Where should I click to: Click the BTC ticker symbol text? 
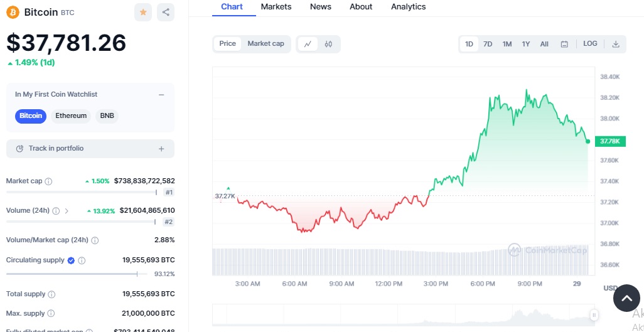tap(68, 13)
